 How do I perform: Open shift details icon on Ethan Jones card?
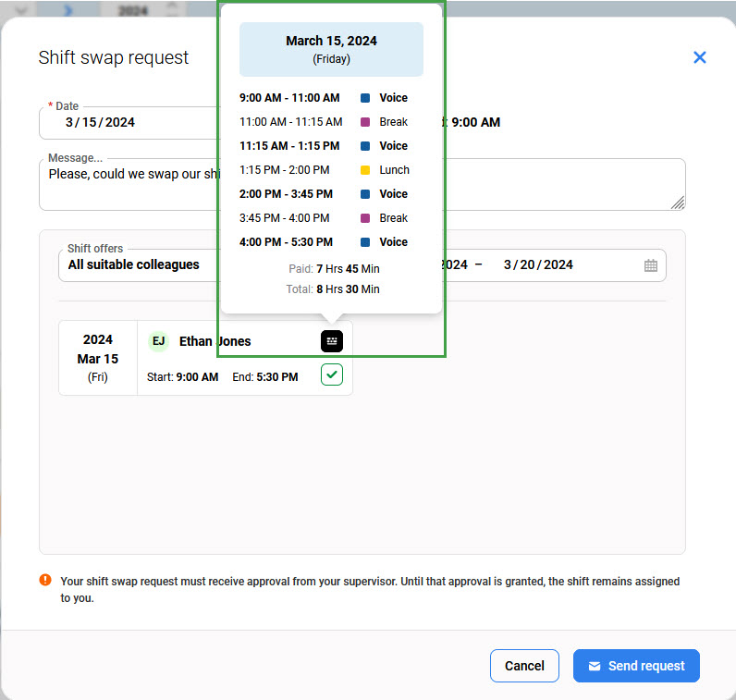tap(332, 341)
